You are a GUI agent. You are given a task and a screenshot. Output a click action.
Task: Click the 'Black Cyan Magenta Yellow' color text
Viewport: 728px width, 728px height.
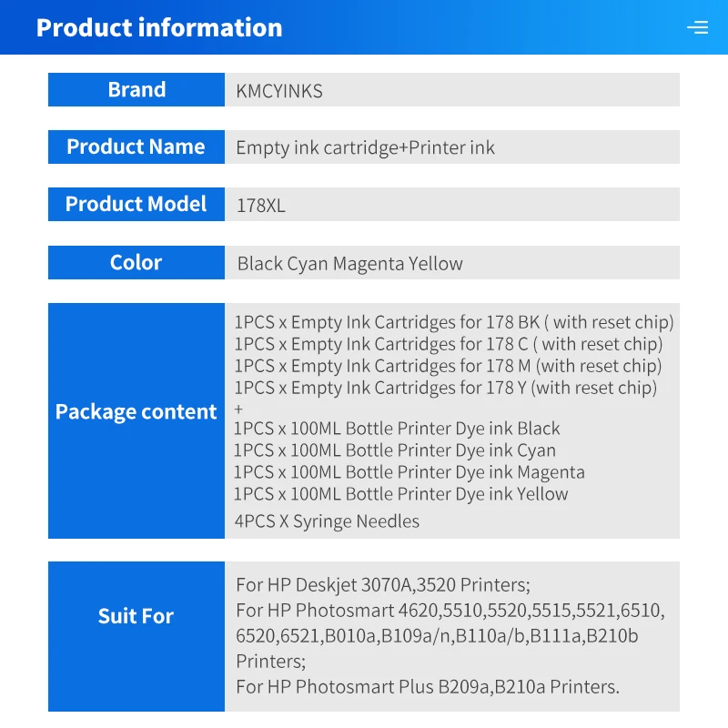(x=349, y=264)
